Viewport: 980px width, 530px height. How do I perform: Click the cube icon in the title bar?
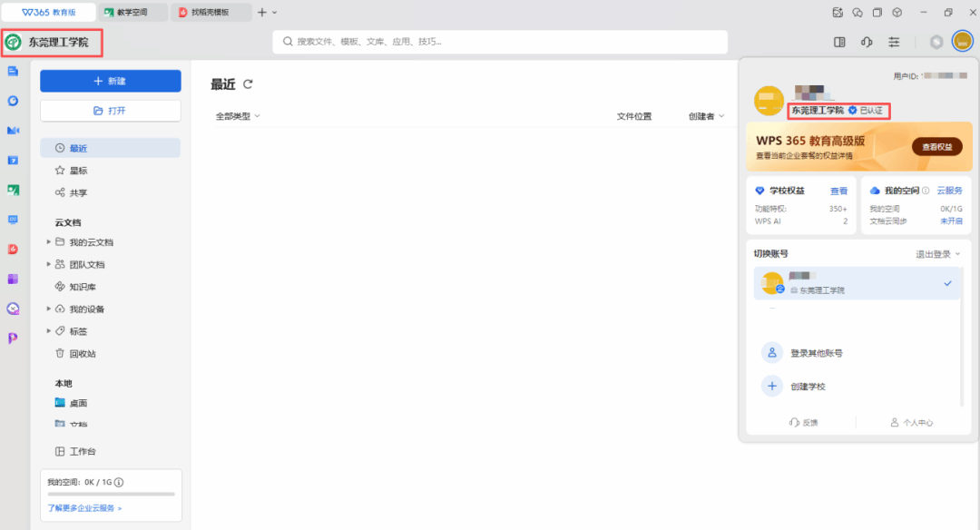(x=897, y=12)
